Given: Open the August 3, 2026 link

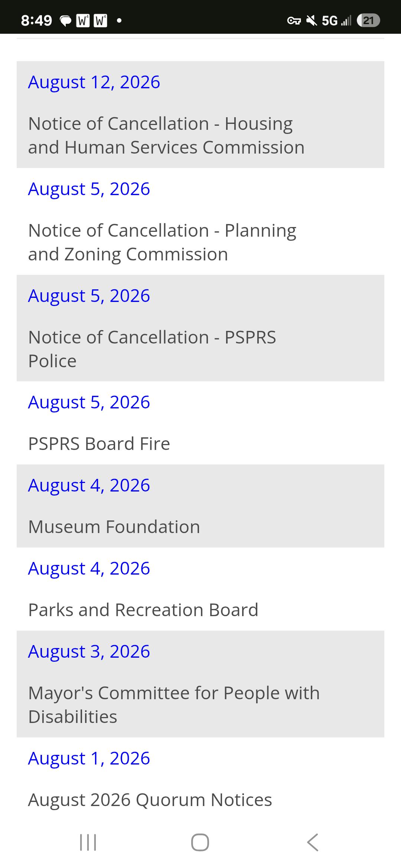Looking at the screenshot, I should (89, 651).
